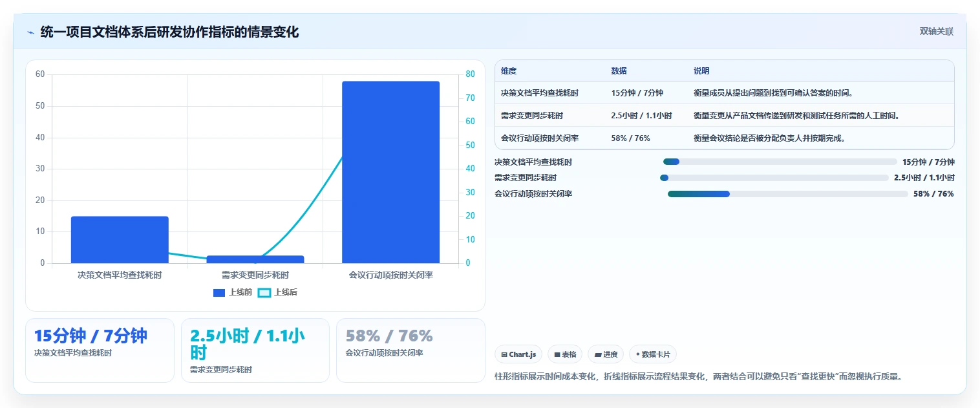The image size is (980, 408).
Task: Click the chart x-axis label 决策文档平均查找耗时
Action: tap(120, 275)
